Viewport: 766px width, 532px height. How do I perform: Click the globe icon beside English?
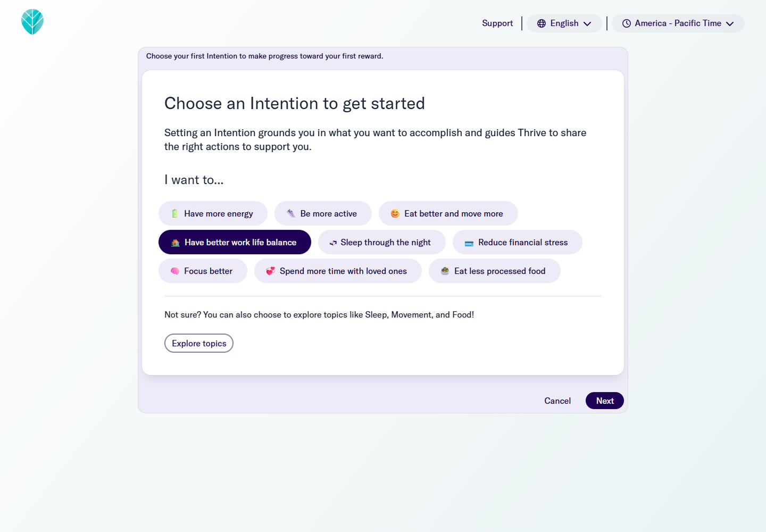point(542,23)
